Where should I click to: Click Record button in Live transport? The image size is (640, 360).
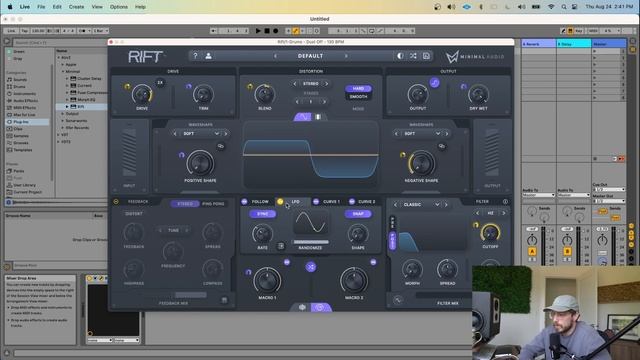(x=276, y=31)
